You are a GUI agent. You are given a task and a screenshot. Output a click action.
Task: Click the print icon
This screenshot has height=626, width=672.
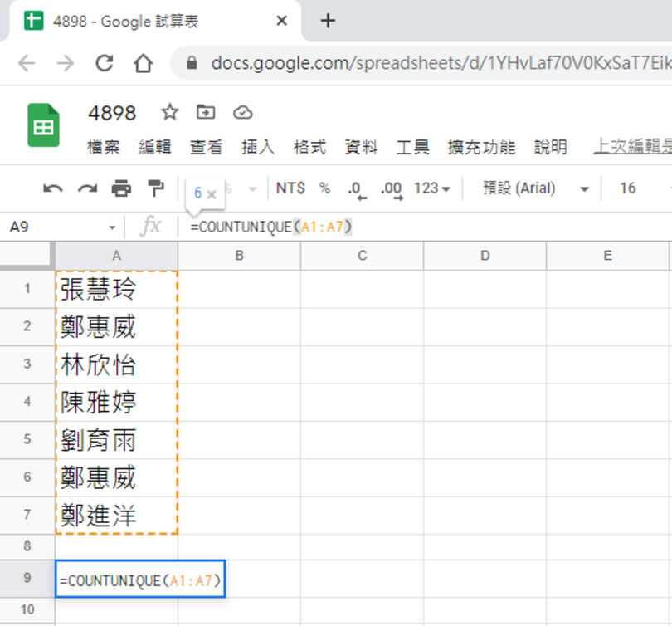coord(121,188)
